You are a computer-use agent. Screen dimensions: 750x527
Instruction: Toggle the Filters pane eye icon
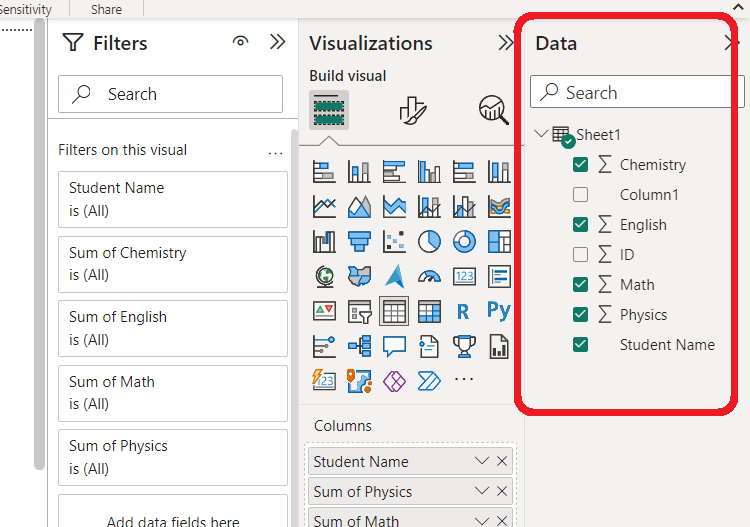[240, 42]
